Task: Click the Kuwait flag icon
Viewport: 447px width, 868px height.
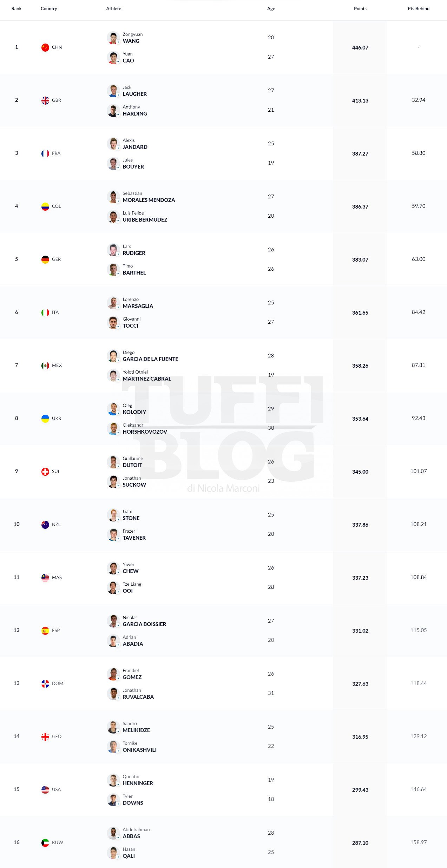Action: (45, 843)
